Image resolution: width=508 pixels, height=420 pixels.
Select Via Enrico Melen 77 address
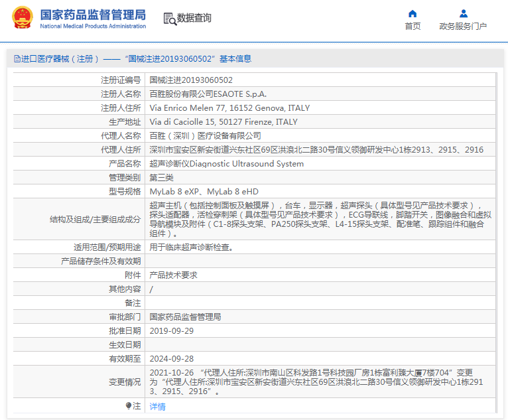pos(229,108)
